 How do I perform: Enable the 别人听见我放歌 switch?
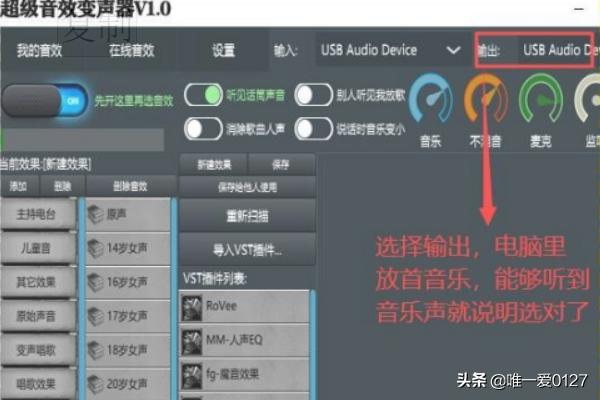coord(313,95)
